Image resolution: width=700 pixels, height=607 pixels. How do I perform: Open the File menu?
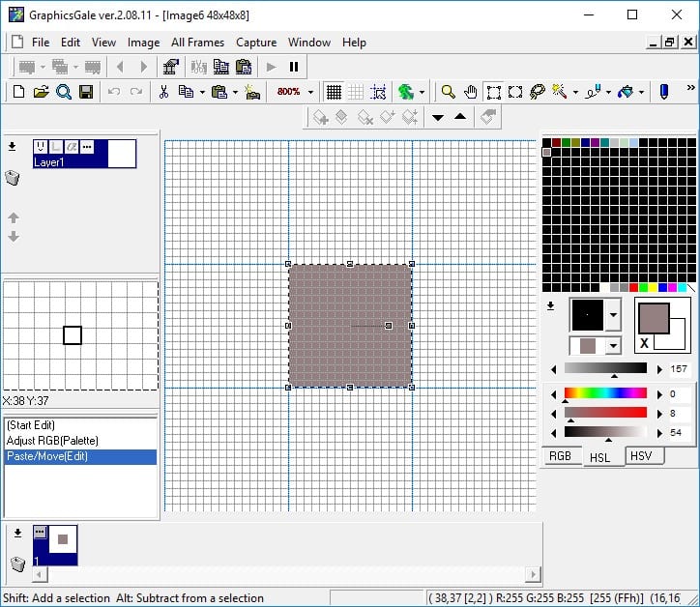click(x=41, y=43)
